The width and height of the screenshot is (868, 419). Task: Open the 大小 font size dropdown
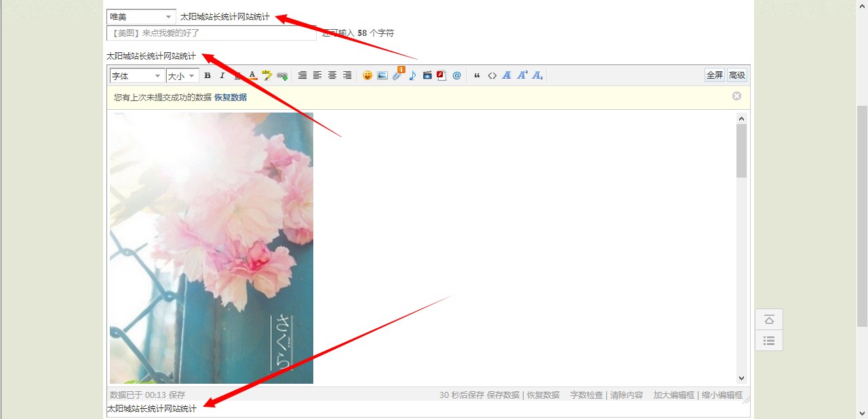coord(182,76)
